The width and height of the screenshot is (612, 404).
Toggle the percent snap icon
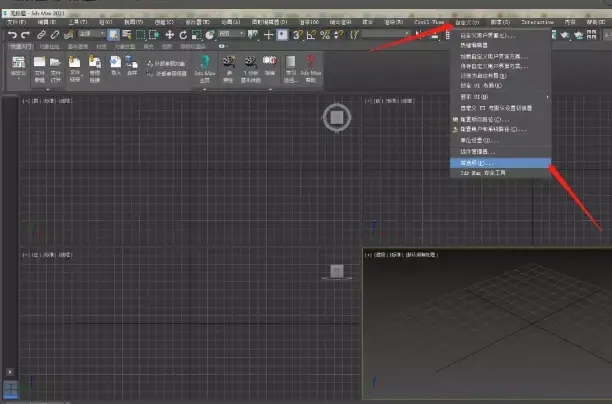[325, 34]
